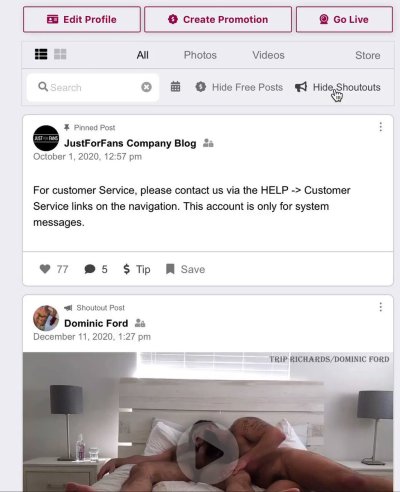
Task: Click the Edit Profile button
Action: 82,19
